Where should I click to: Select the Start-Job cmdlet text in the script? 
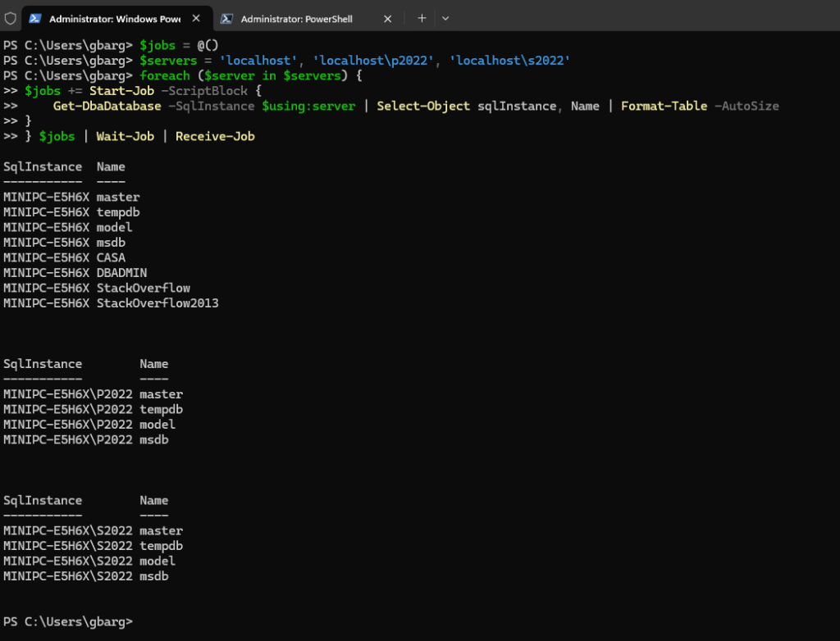(121, 90)
